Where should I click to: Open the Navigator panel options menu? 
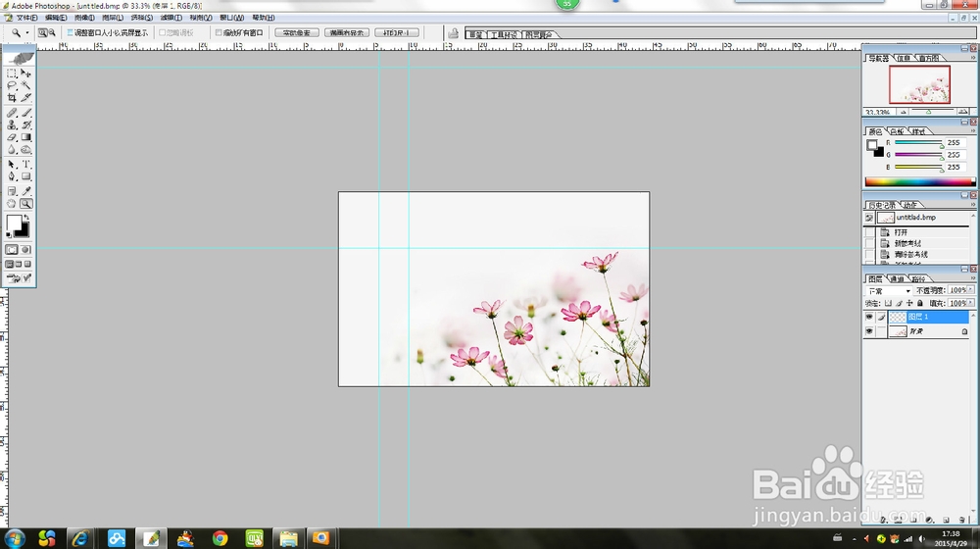[x=972, y=58]
